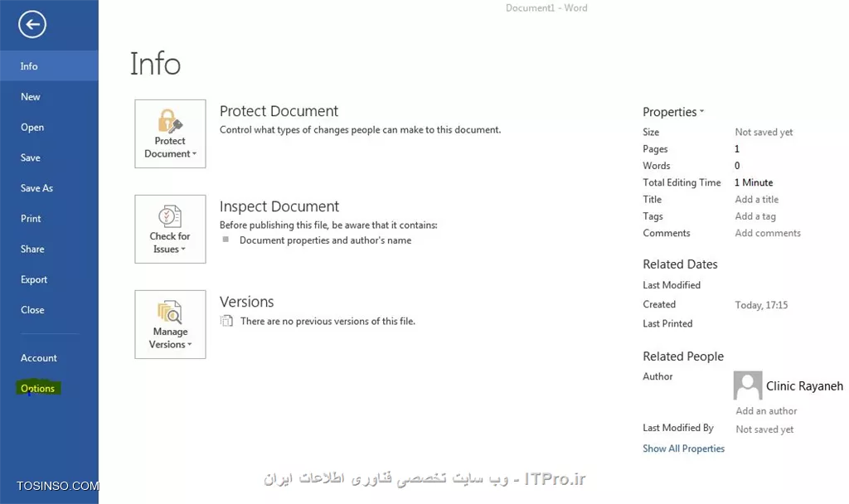Screen dimensions: 849x504
Task: Select the Info tab in the sidebar
Action: pos(49,66)
